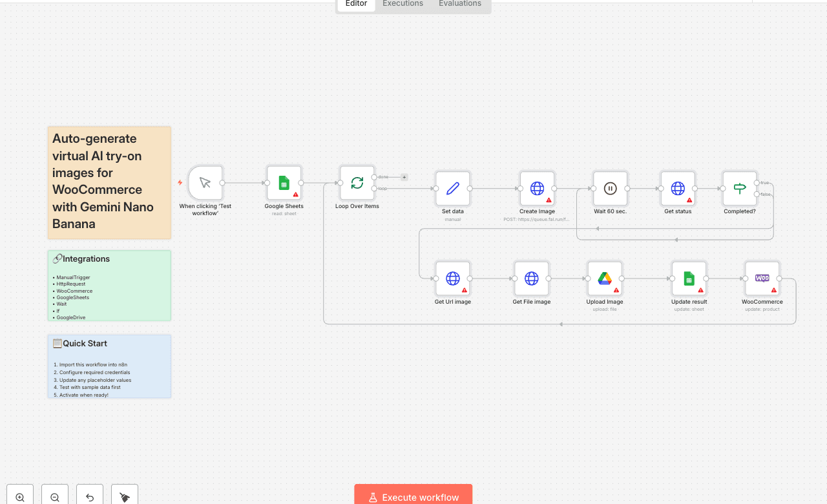
Task: Select the Get Url image node
Action: (452, 278)
